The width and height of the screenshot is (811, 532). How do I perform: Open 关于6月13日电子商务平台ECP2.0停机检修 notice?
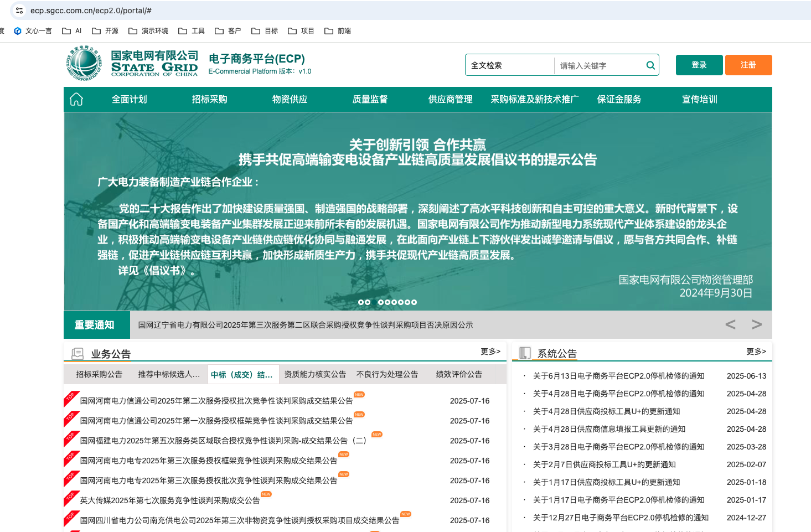618,376
